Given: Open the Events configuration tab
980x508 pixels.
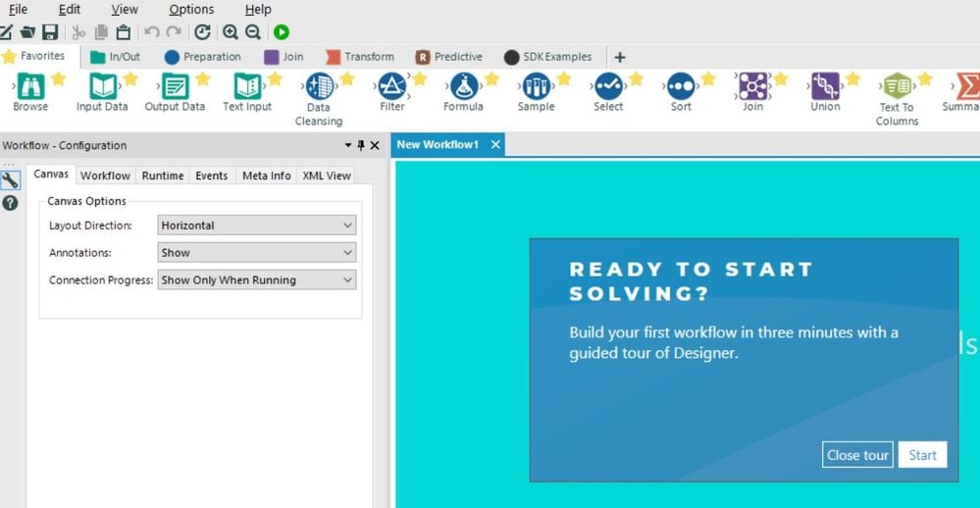Looking at the screenshot, I should click(x=211, y=176).
